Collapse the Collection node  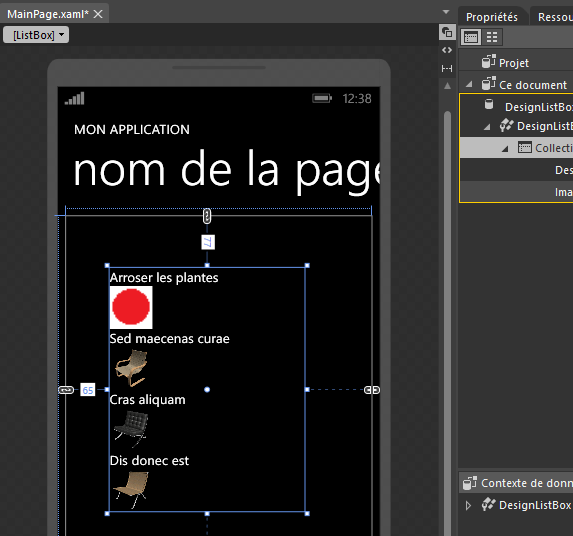(x=505, y=149)
